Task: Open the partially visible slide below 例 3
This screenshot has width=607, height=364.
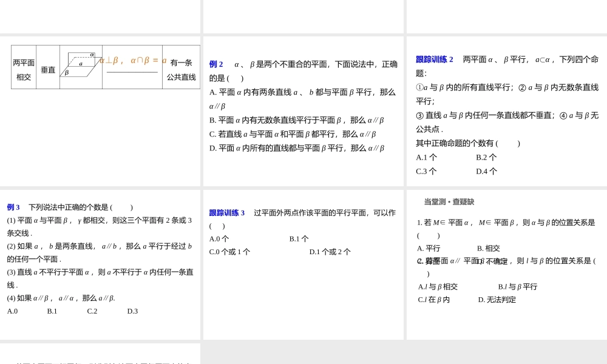Action: tap(100, 354)
